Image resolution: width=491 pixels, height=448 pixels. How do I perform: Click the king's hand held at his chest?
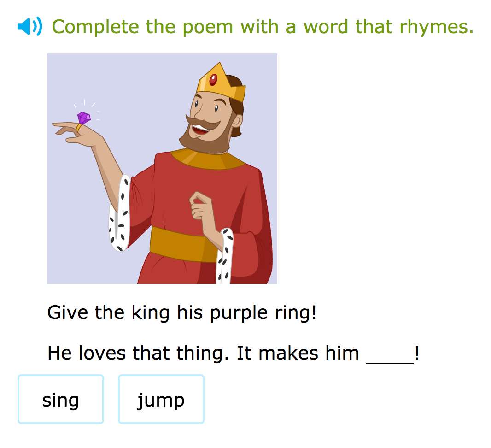coord(200,206)
